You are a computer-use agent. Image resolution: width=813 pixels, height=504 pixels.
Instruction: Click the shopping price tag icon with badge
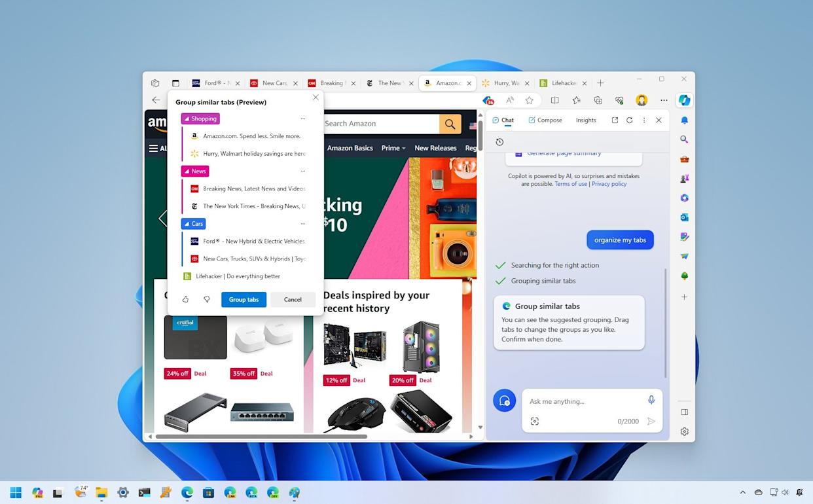488,100
